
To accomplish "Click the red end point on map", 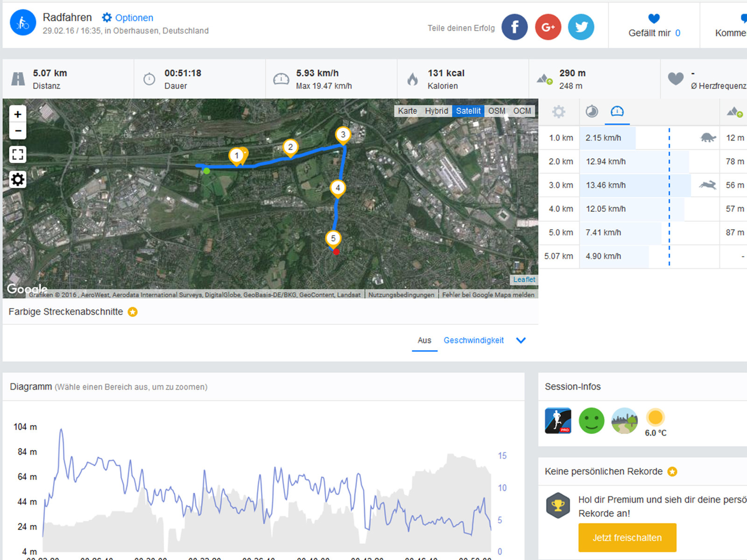I will coord(336,252).
